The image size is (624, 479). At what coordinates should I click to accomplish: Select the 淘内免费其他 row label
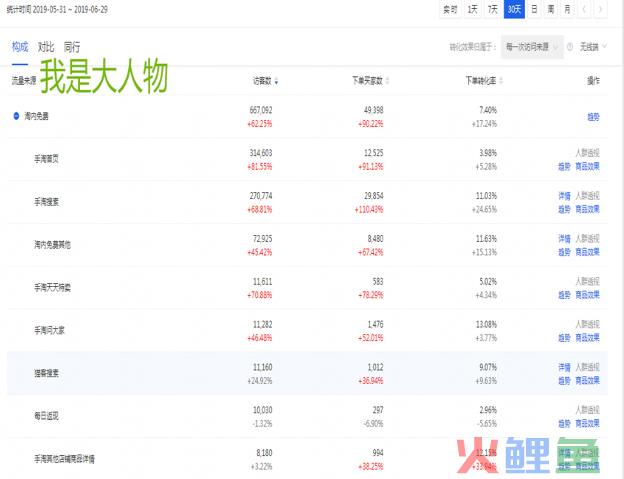point(53,245)
